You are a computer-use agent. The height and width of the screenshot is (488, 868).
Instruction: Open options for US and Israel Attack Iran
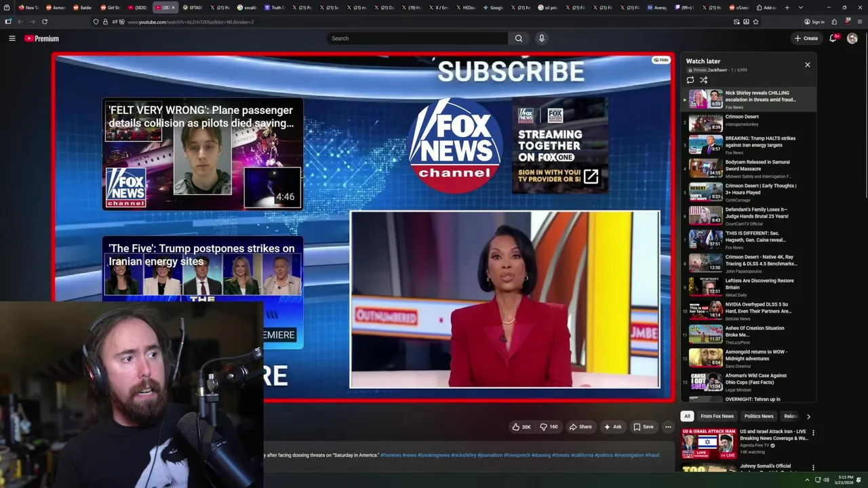pos(813,433)
